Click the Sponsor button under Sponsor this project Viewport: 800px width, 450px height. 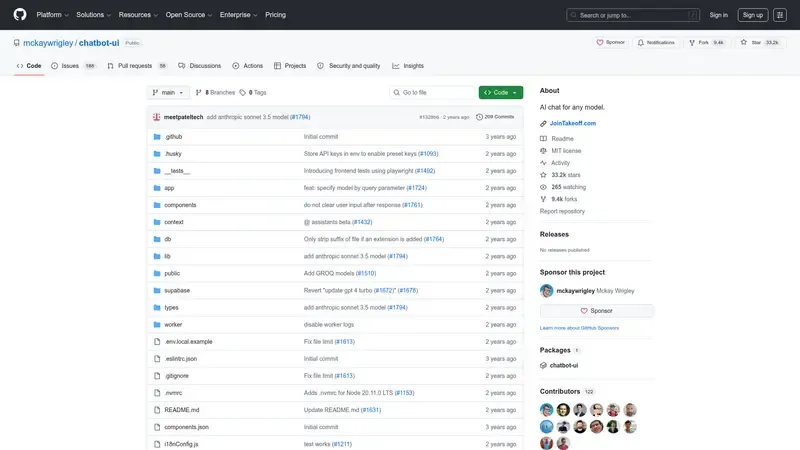coord(596,311)
